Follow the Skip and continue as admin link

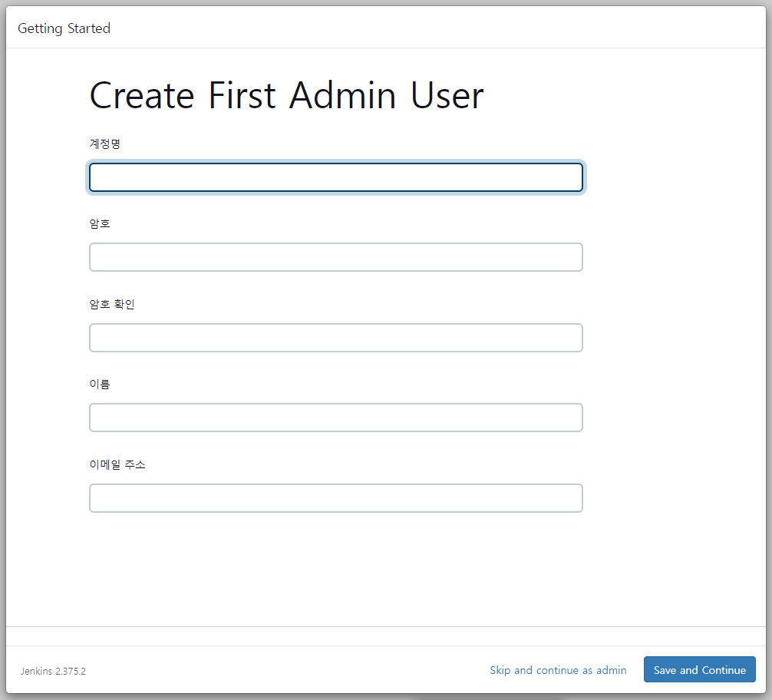tap(558, 670)
